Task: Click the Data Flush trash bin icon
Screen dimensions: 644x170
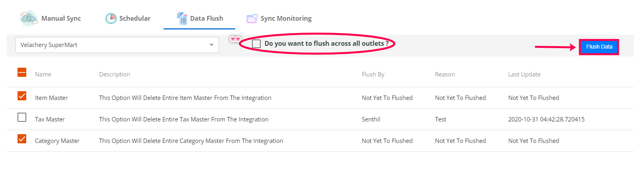Action: (182, 18)
